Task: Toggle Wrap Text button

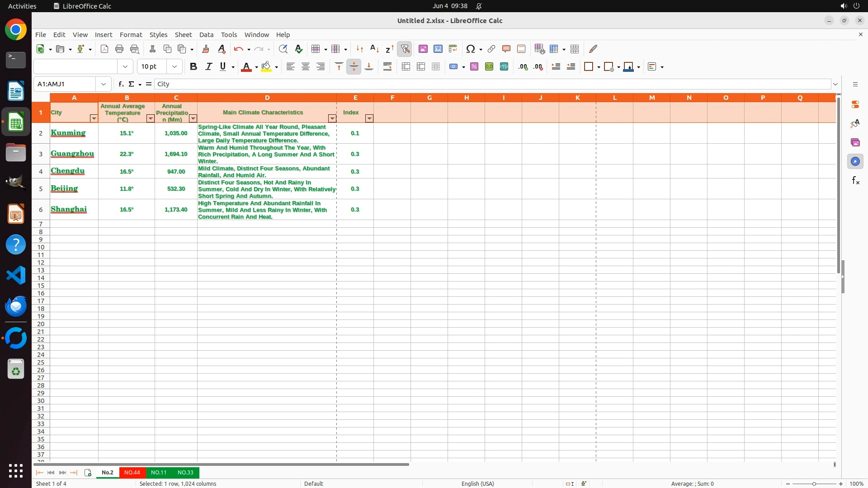Action: point(387,66)
